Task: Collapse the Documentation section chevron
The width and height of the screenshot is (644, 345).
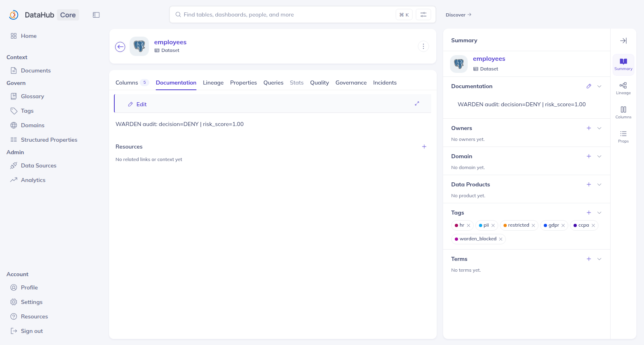Action: (599, 86)
